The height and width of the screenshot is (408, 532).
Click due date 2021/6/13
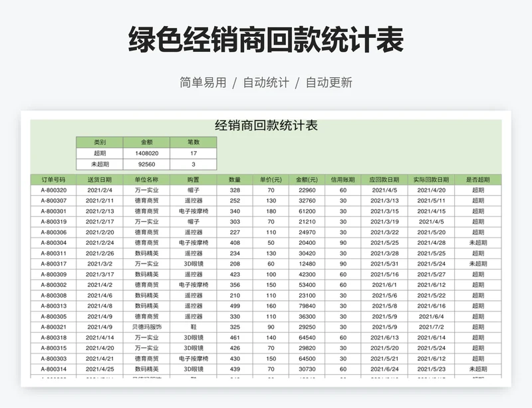pos(384,337)
